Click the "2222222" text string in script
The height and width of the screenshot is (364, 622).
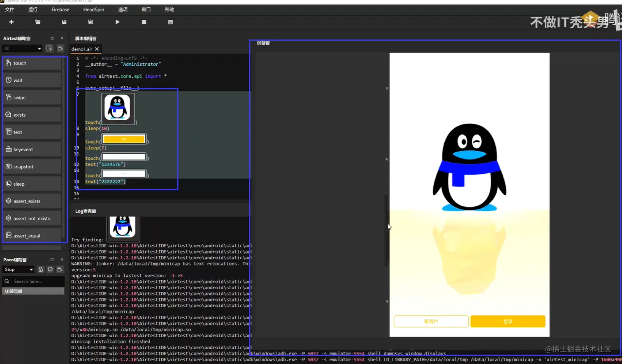point(112,182)
